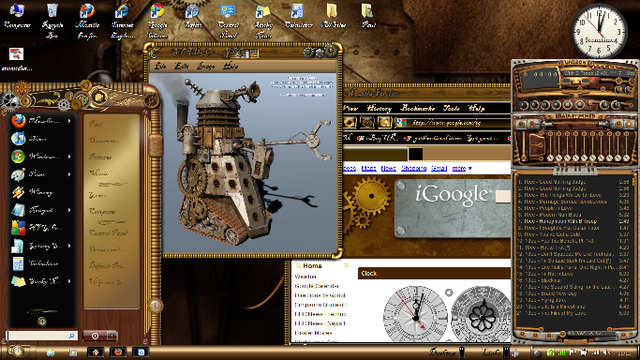The image size is (640, 360).
Task: Select the Calculator desktop shortcut
Action: tap(298, 16)
